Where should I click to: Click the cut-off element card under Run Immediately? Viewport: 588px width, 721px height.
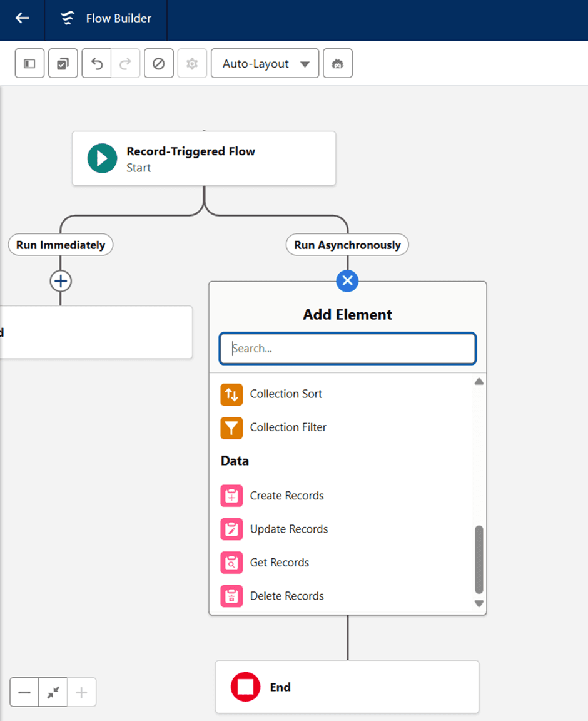click(x=96, y=332)
